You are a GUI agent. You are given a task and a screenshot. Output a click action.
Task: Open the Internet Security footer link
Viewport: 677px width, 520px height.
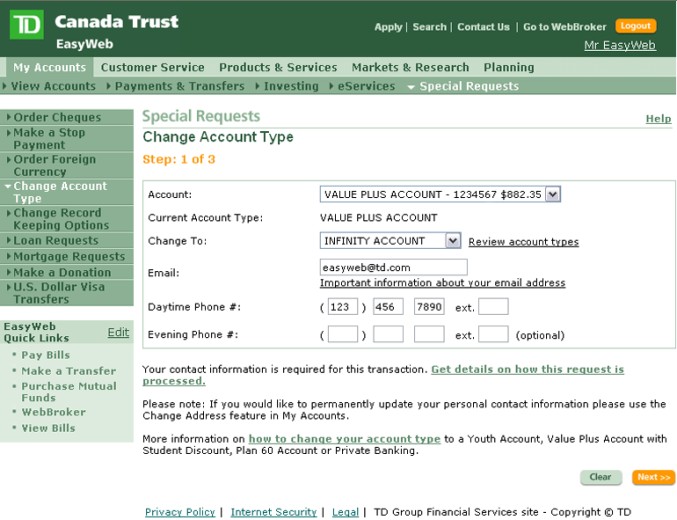(x=274, y=512)
